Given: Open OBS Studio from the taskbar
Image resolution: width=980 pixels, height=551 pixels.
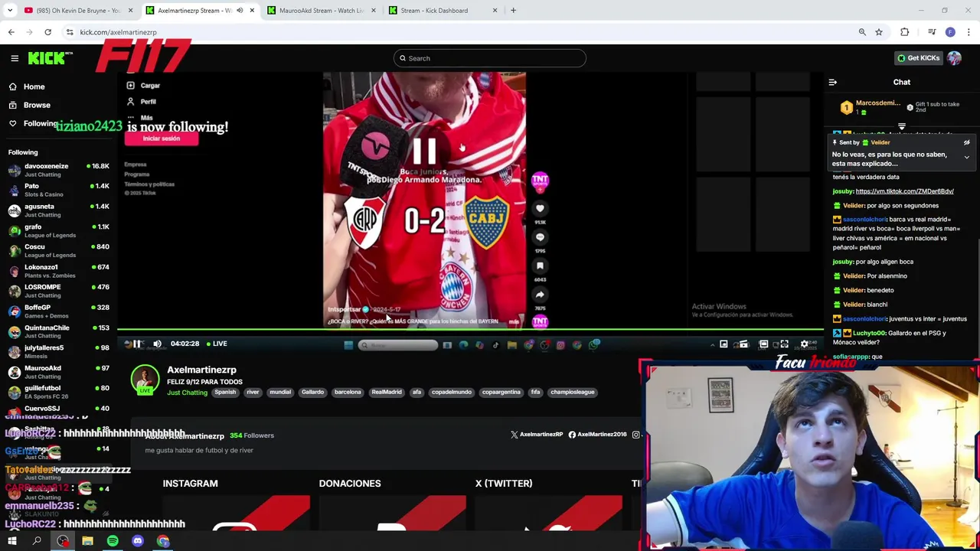Looking at the screenshot, I should (x=63, y=542).
